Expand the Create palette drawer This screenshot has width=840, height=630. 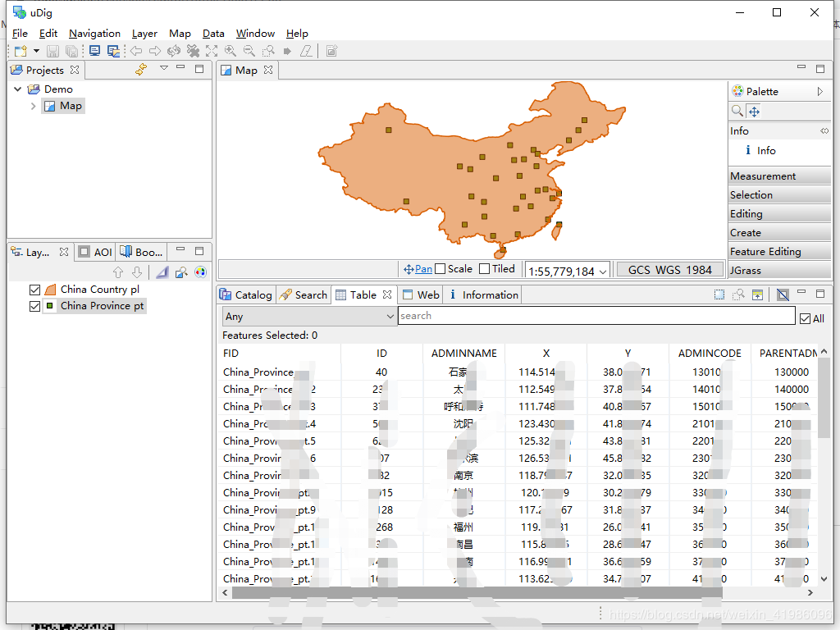click(x=779, y=232)
